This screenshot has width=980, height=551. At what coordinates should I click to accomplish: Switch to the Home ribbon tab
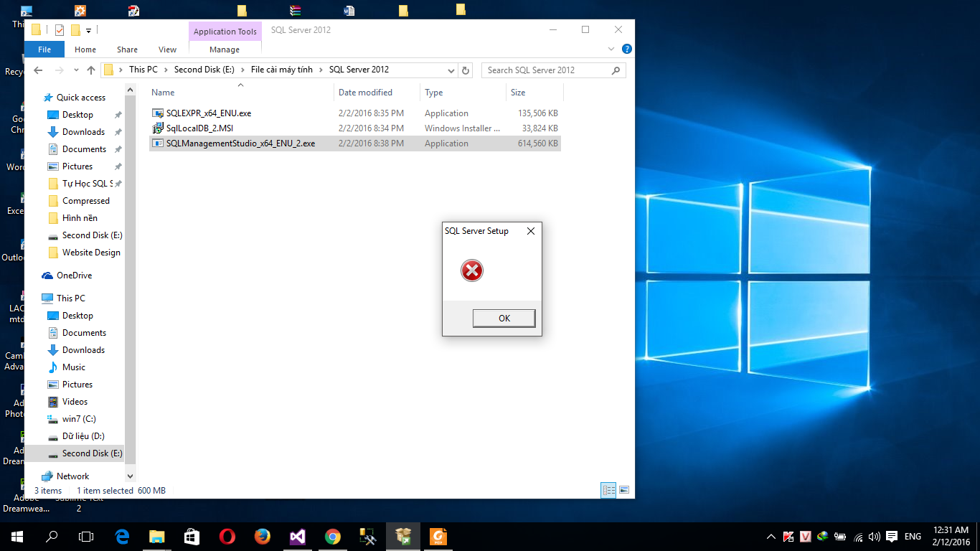[x=85, y=50]
